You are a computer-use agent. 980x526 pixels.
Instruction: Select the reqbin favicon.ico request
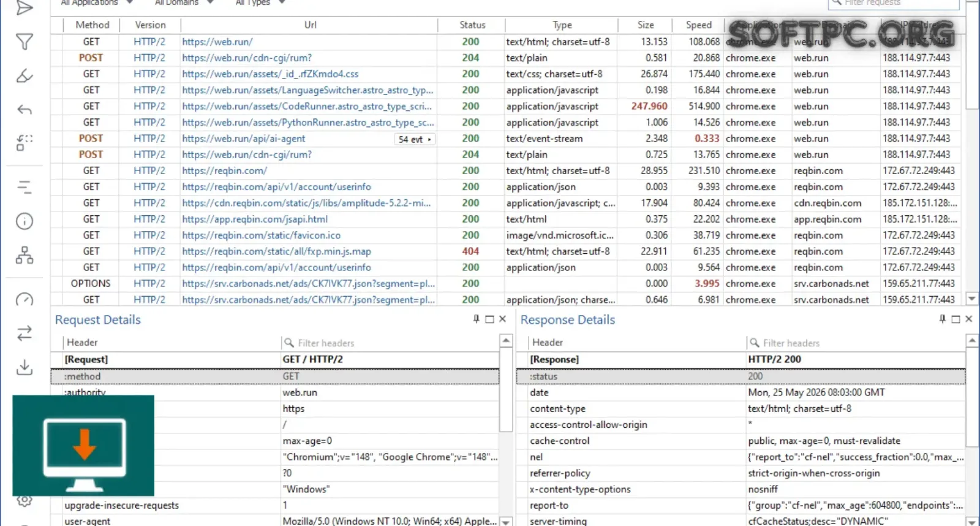[261, 235]
